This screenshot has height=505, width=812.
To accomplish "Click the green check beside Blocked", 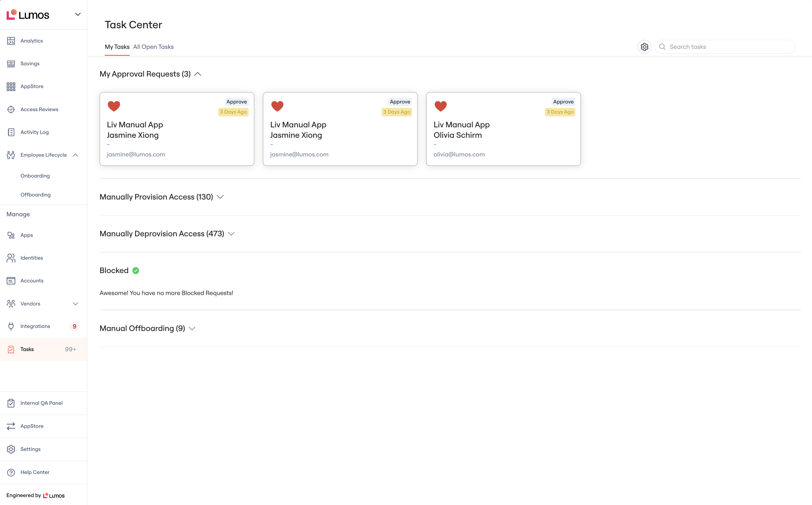I will [x=136, y=271].
